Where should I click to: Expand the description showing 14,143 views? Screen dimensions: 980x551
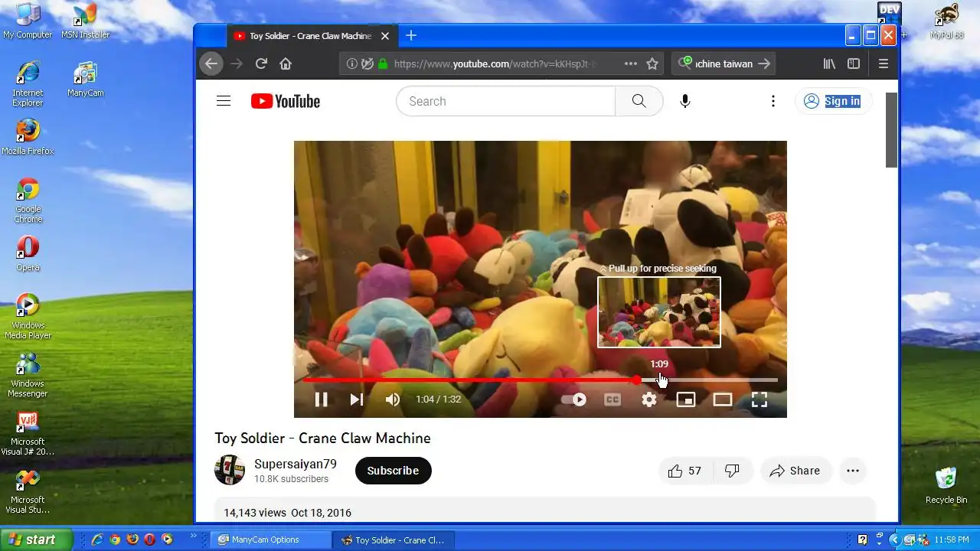[x=545, y=513]
